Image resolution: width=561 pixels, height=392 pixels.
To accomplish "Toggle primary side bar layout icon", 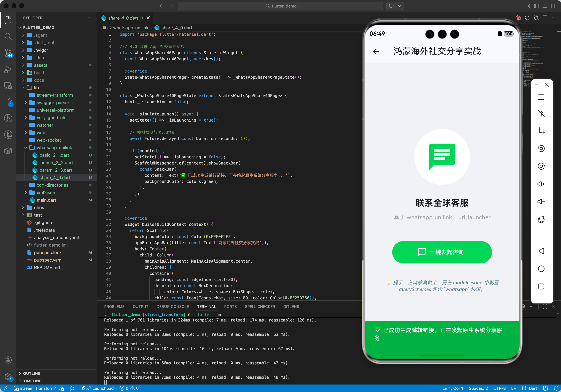I will (x=536, y=6).
